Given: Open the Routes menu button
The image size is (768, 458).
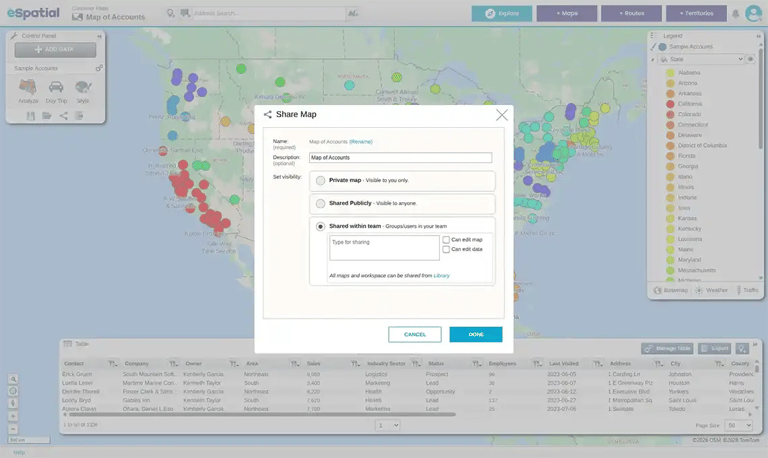Looking at the screenshot, I should (x=631, y=13).
